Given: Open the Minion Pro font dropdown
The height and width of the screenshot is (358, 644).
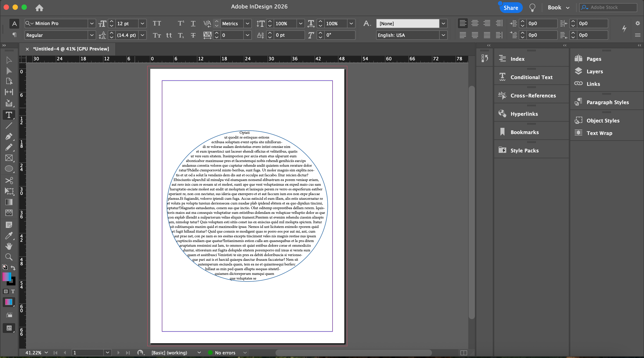Looking at the screenshot, I should coord(92,23).
